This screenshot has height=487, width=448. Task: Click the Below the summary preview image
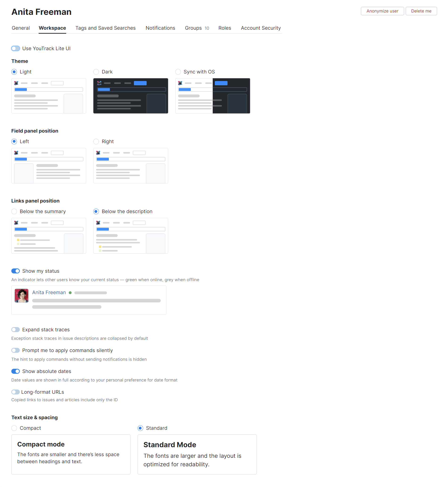(49, 236)
